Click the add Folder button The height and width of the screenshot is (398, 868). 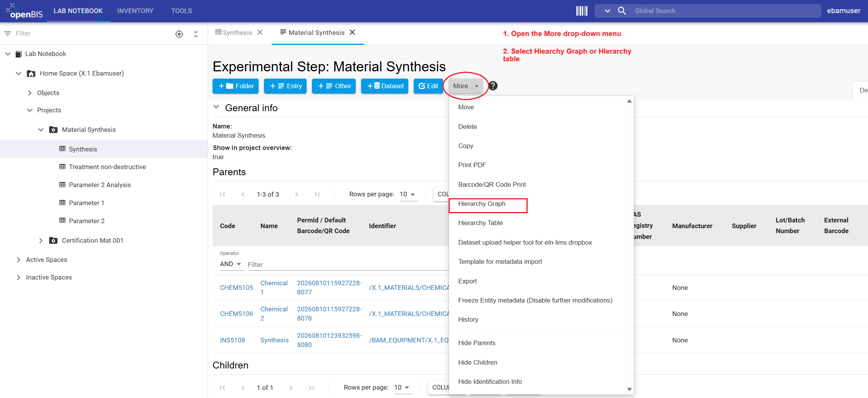click(236, 86)
